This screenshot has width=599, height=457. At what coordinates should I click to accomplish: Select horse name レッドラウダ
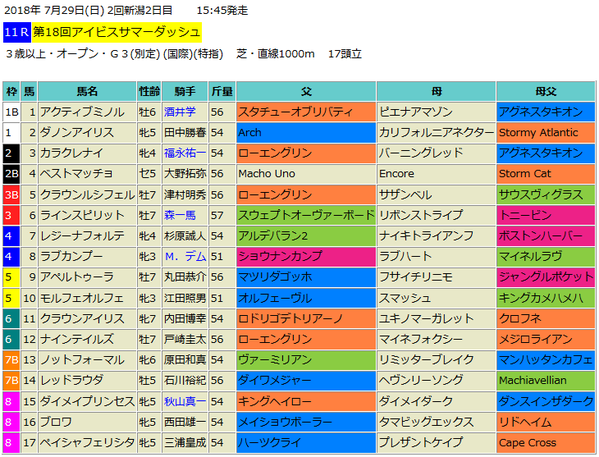click(72, 381)
